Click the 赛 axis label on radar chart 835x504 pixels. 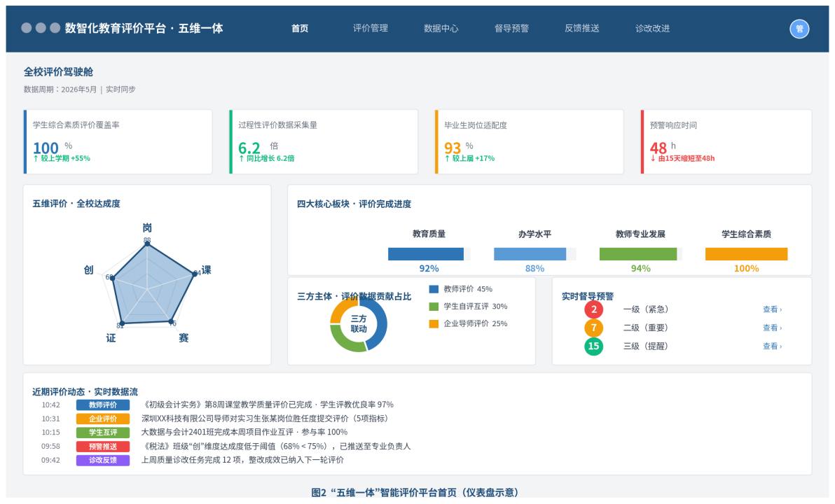[x=184, y=338]
